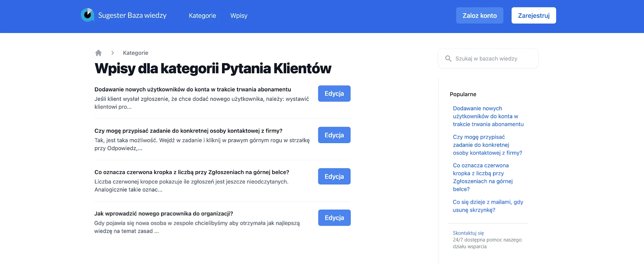Click the Sugester Baza wiedzy title

tap(132, 15)
